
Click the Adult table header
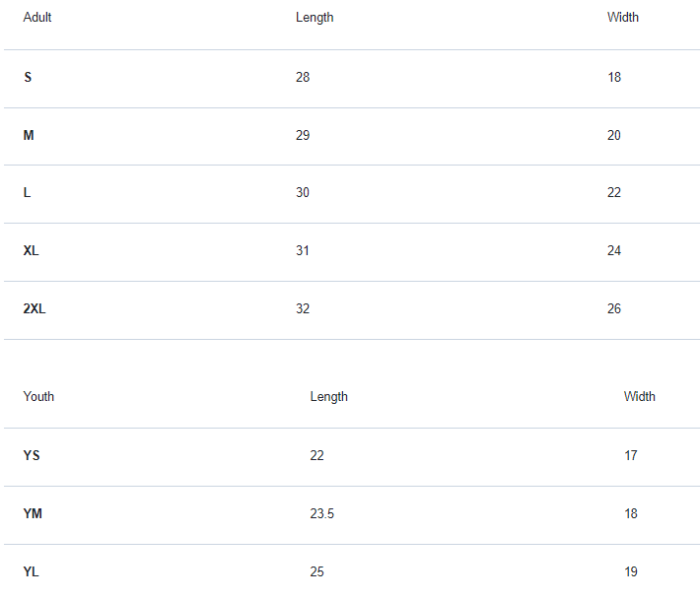coord(37,18)
